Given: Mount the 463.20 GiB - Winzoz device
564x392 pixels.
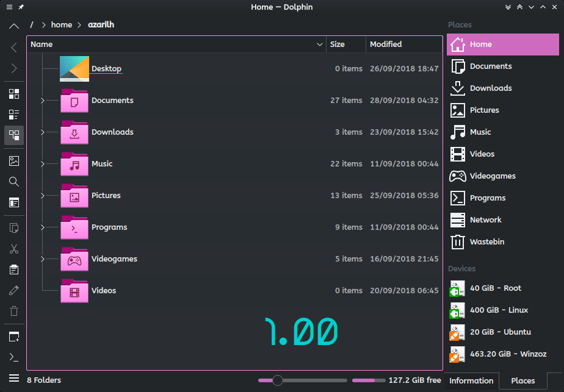Looking at the screenshot, I should click(x=503, y=354).
